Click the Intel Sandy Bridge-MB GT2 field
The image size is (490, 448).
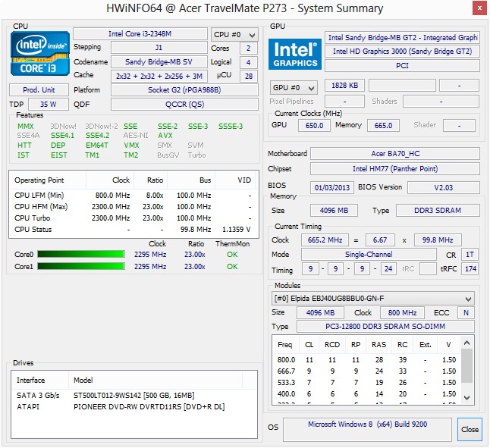(x=402, y=37)
